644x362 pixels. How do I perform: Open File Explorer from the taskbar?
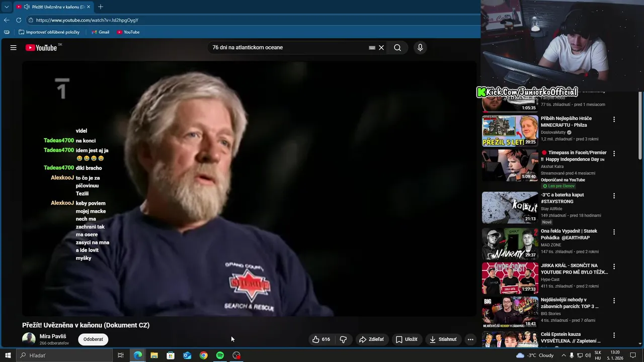[154, 355]
